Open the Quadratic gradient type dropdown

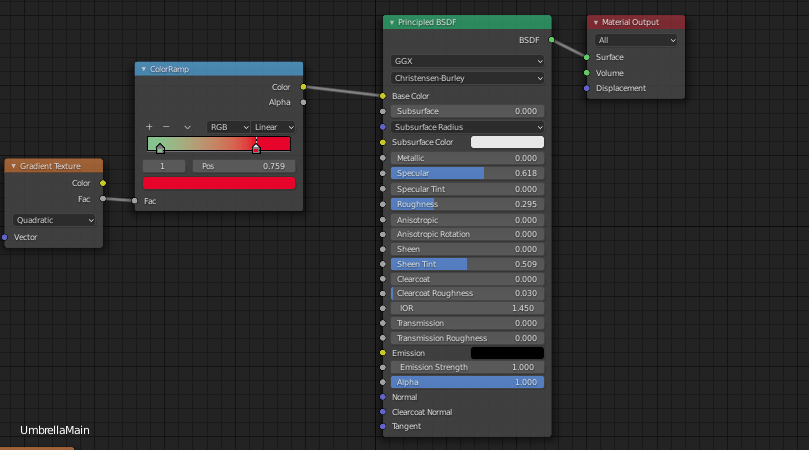55,220
